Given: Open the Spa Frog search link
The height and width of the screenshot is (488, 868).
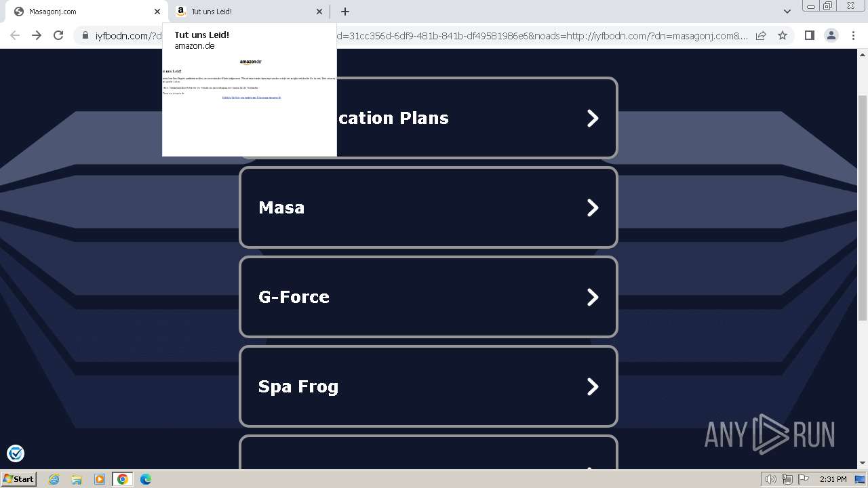Looking at the screenshot, I should click(429, 386).
